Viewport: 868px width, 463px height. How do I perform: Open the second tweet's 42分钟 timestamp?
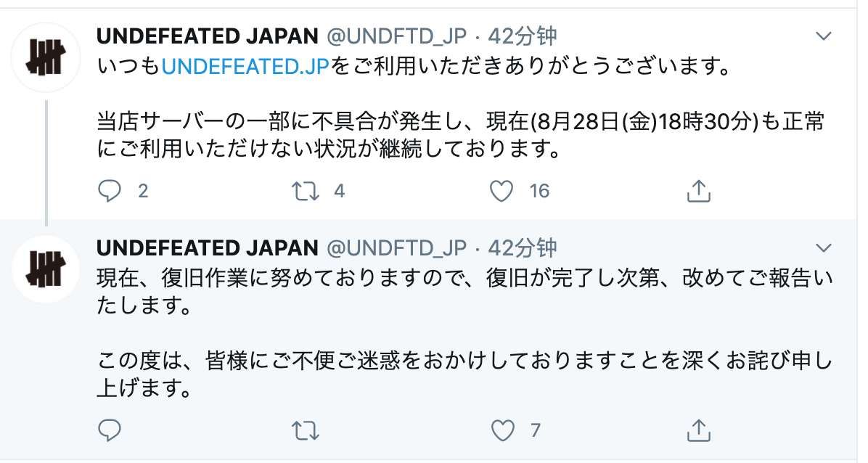522,248
